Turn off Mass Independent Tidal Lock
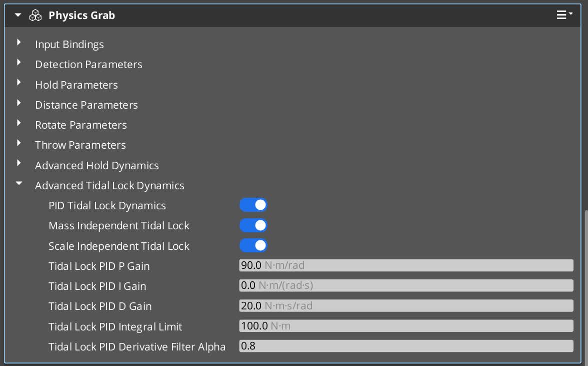 253,225
